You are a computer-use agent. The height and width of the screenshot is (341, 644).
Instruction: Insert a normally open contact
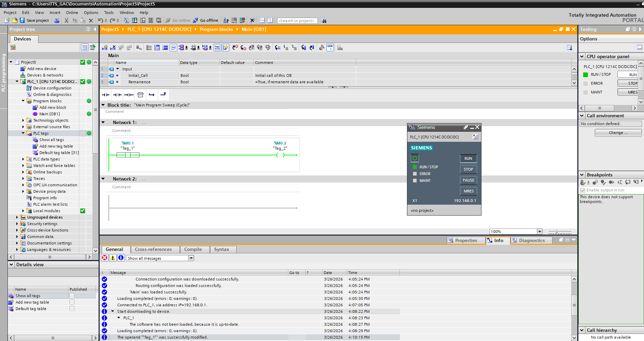coord(106,95)
